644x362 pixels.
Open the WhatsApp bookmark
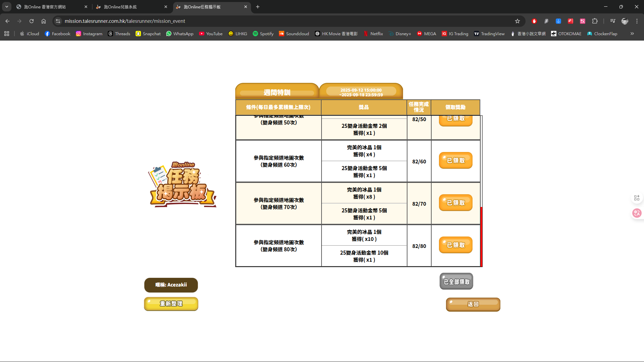coord(180,34)
